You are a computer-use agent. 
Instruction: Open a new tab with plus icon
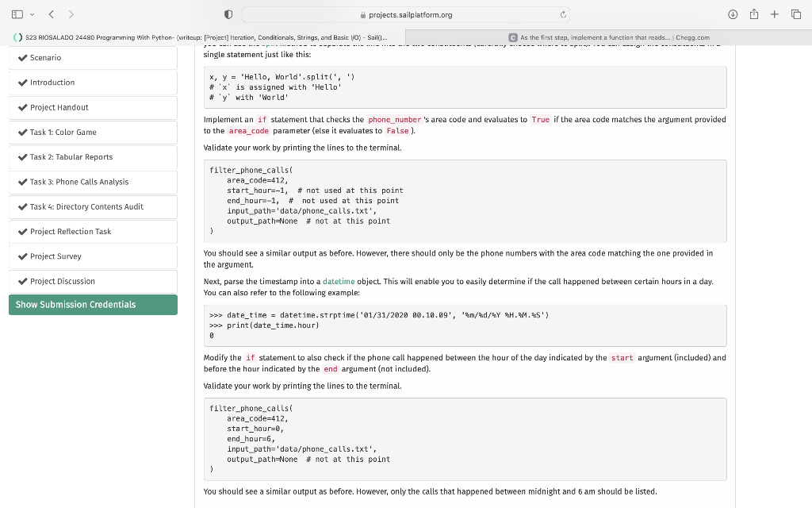pyautogui.click(x=775, y=14)
